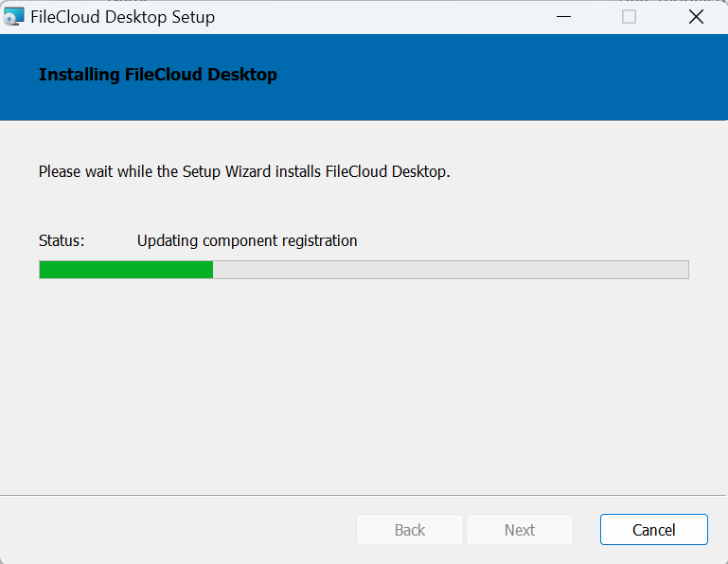The image size is (728, 564).
Task: Select the "Installing FileCloud Desktop" heading
Action: click(157, 75)
